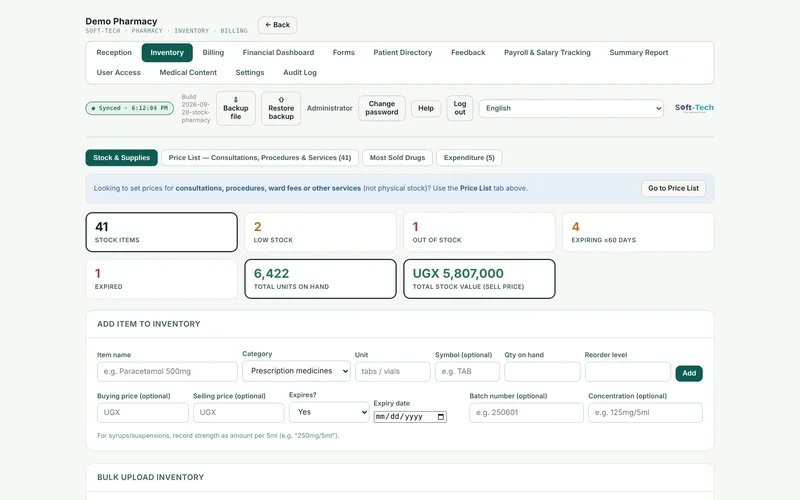Open the Category dropdown
The height and width of the screenshot is (500, 800).
(296, 371)
